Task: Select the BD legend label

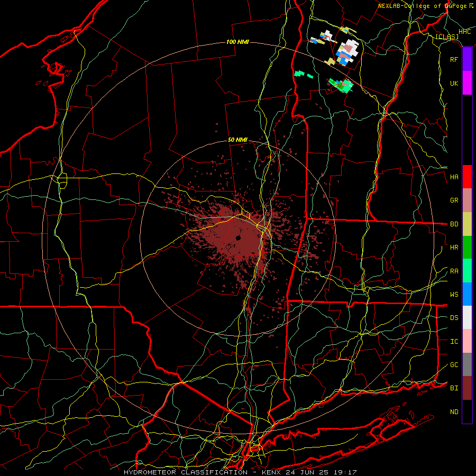Action: click(x=454, y=224)
